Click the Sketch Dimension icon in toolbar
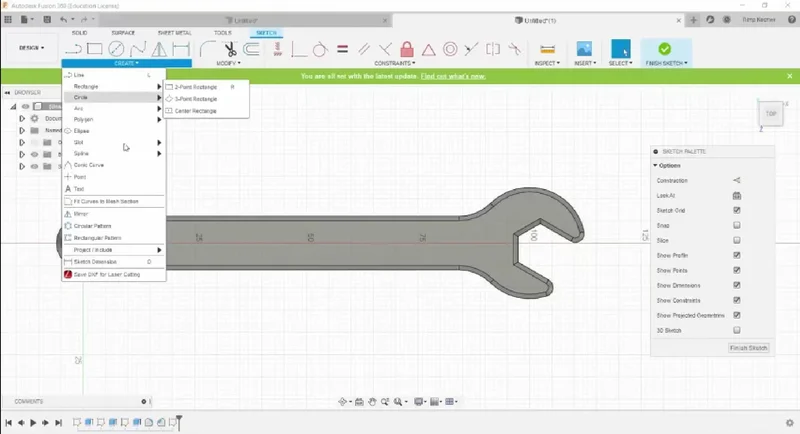The width and height of the screenshot is (800, 434). [x=181, y=49]
